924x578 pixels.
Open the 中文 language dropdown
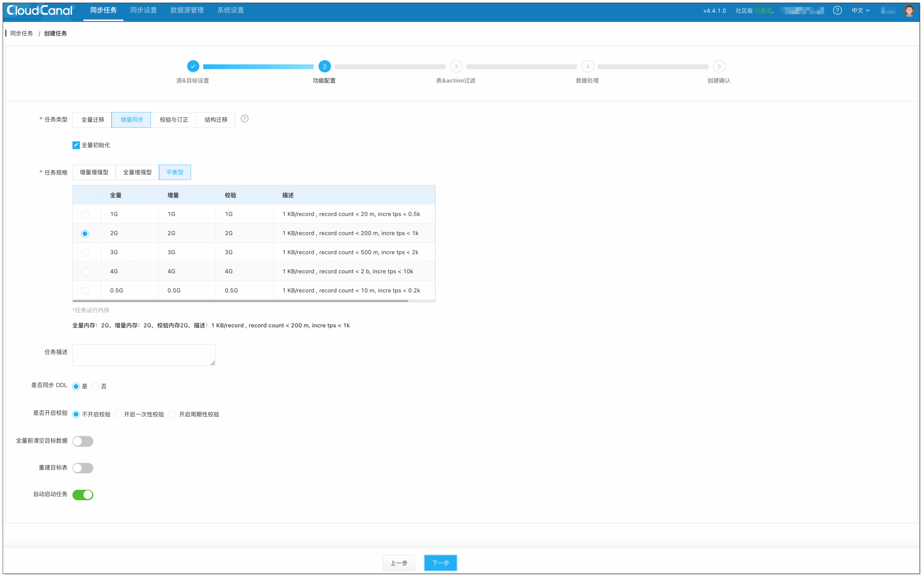[860, 10]
